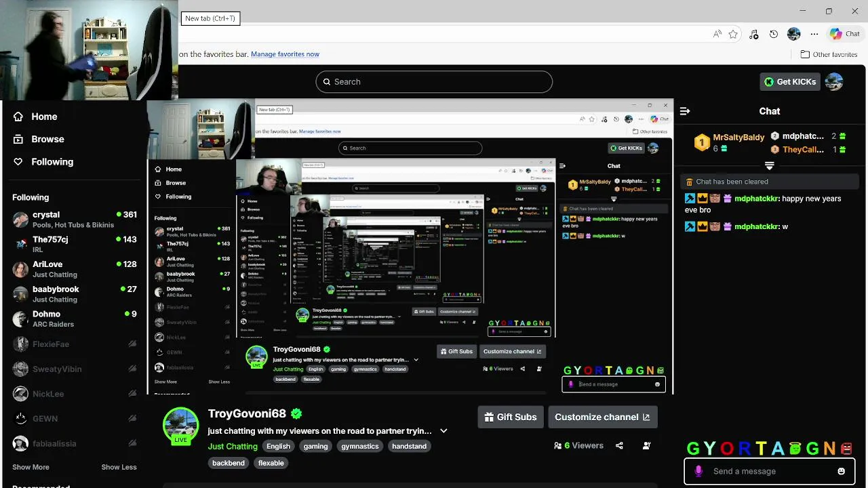The image size is (868, 488).
Task: Insert the red angry face emote
Action: (846, 448)
